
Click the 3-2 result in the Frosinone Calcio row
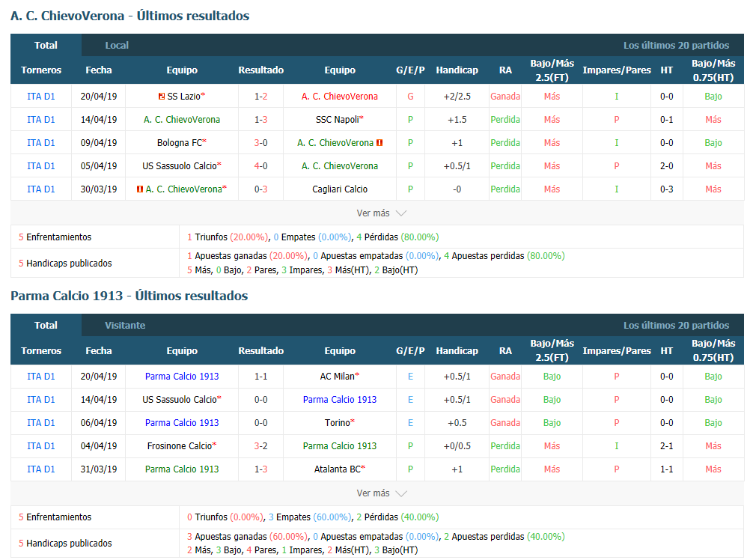coord(260,446)
